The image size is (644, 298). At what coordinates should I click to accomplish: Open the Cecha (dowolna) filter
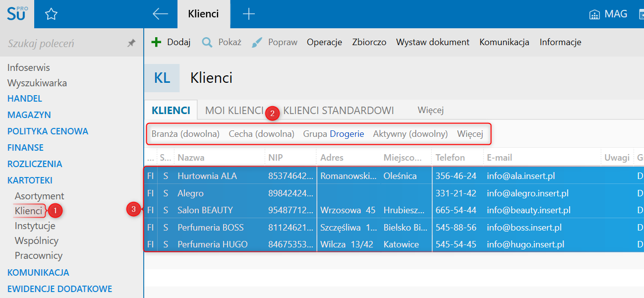(x=261, y=134)
